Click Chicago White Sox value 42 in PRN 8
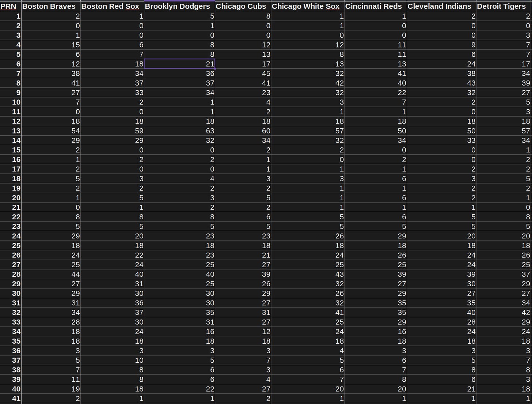532x404 pixels. (308, 83)
